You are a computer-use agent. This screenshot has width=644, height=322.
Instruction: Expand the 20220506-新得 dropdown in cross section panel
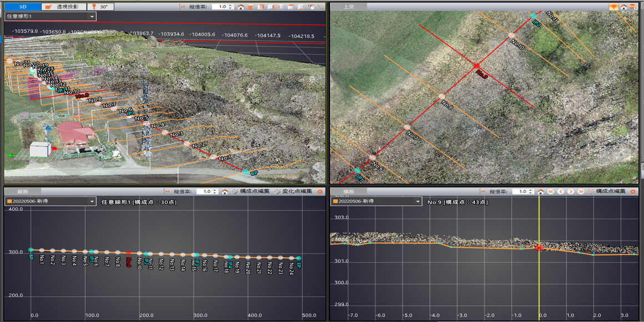(x=417, y=201)
